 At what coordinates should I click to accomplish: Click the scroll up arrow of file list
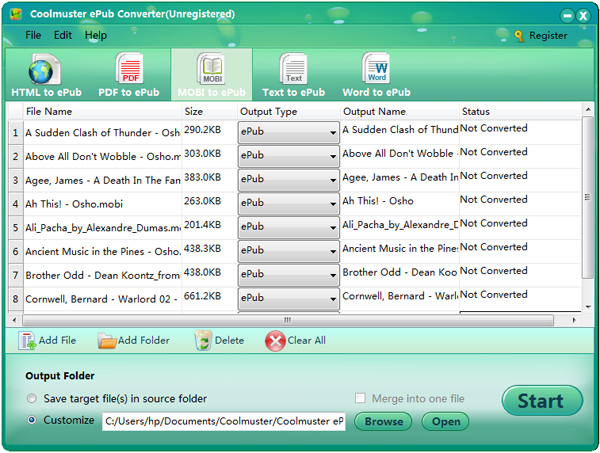588,110
